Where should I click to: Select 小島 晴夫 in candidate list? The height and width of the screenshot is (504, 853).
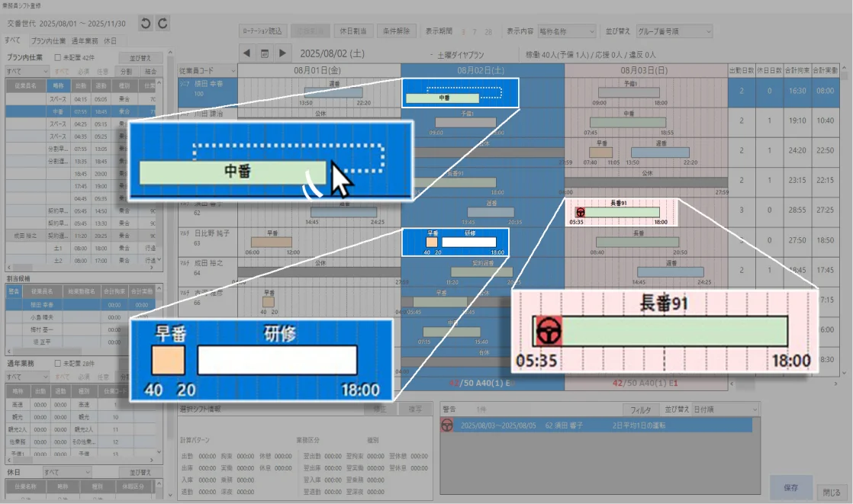click(x=81, y=317)
